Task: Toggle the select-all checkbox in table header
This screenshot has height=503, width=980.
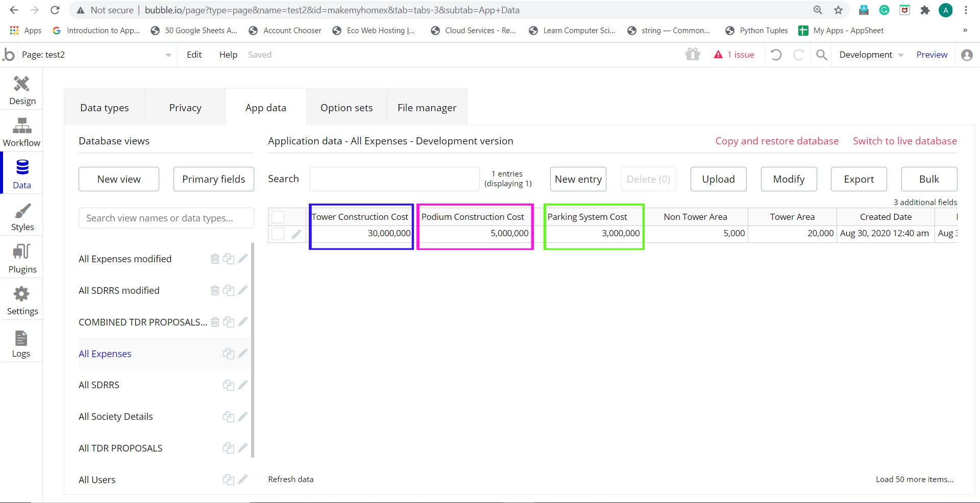Action: [278, 217]
